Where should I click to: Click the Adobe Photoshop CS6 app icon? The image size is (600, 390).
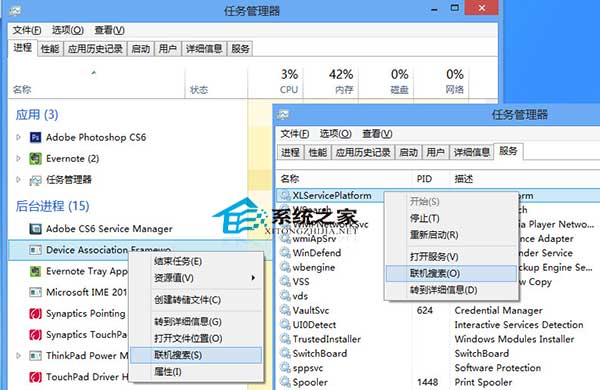coord(35,137)
